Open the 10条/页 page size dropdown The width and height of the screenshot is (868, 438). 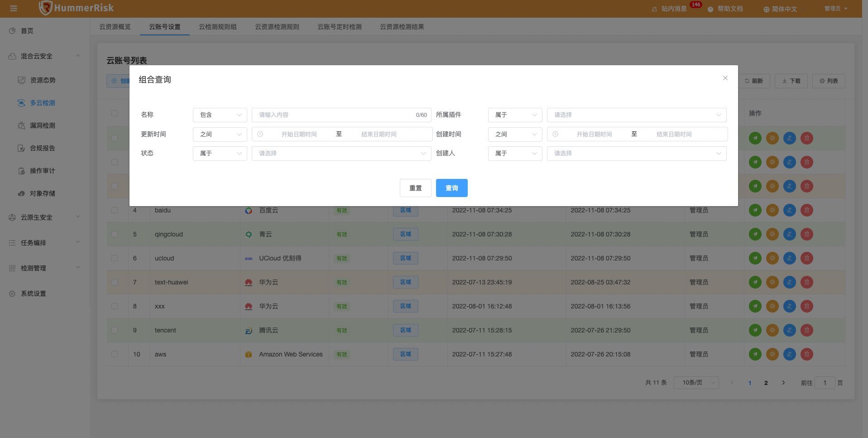click(696, 383)
